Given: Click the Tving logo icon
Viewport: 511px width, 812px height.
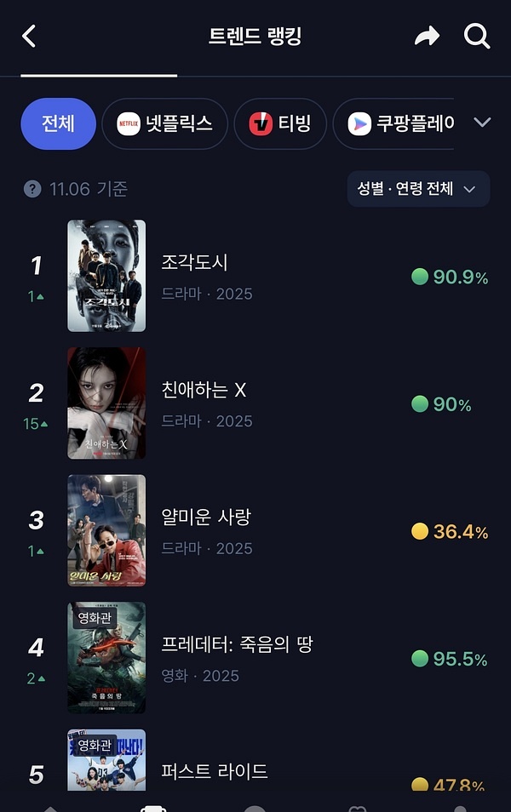Looking at the screenshot, I should click(x=261, y=123).
